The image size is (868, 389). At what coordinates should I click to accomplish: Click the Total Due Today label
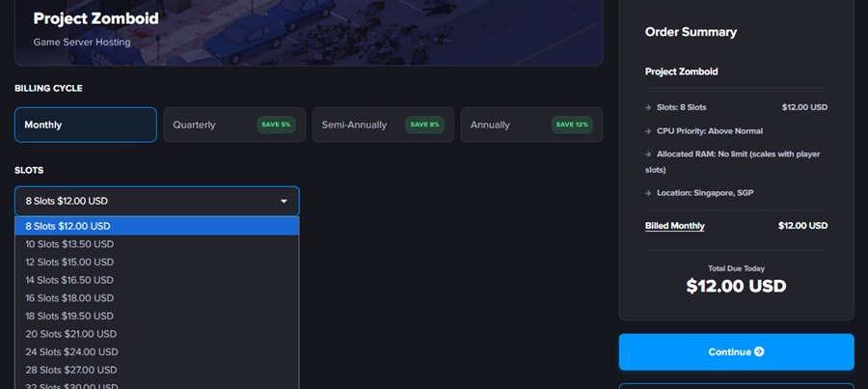point(736,268)
